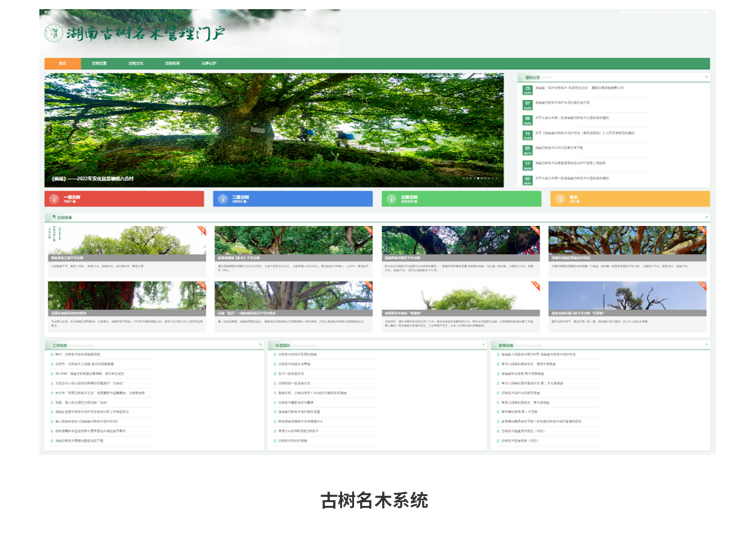Open the third navigation menu item
Screen dimensions: 750x552
point(135,63)
